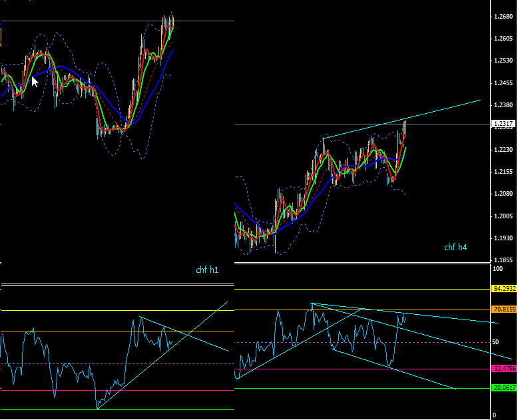
Task: Click the 1.2005 price scale value
Action: pos(503,216)
